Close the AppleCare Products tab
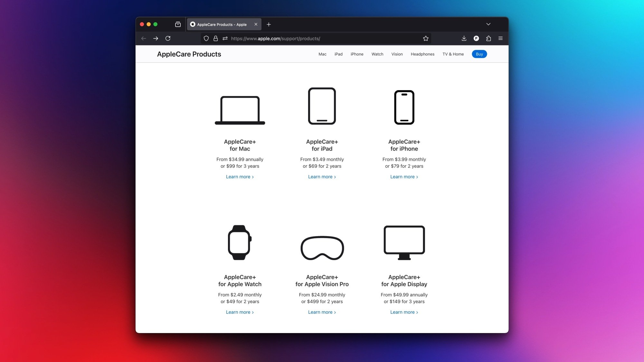 tap(256, 24)
